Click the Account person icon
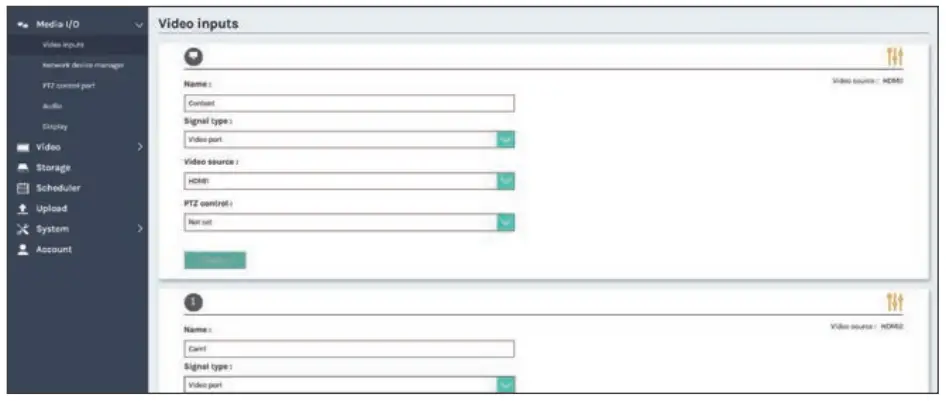 click(x=22, y=249)
